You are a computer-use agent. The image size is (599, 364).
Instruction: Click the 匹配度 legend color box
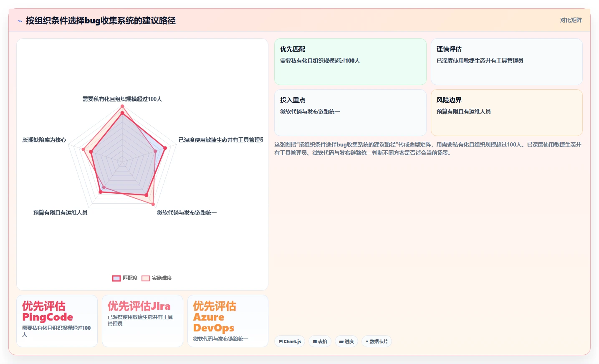coord(116,278)
